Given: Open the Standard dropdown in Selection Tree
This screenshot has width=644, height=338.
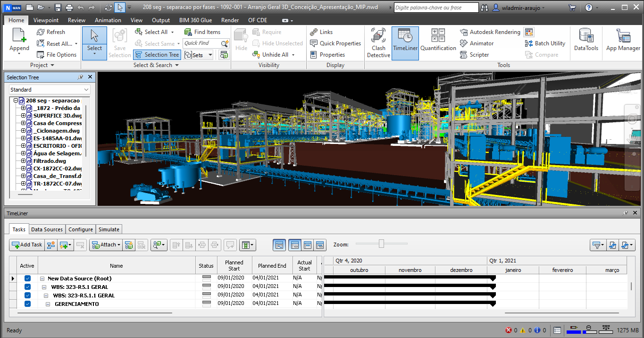Looking at the screenshot, I should coord(49,90).
